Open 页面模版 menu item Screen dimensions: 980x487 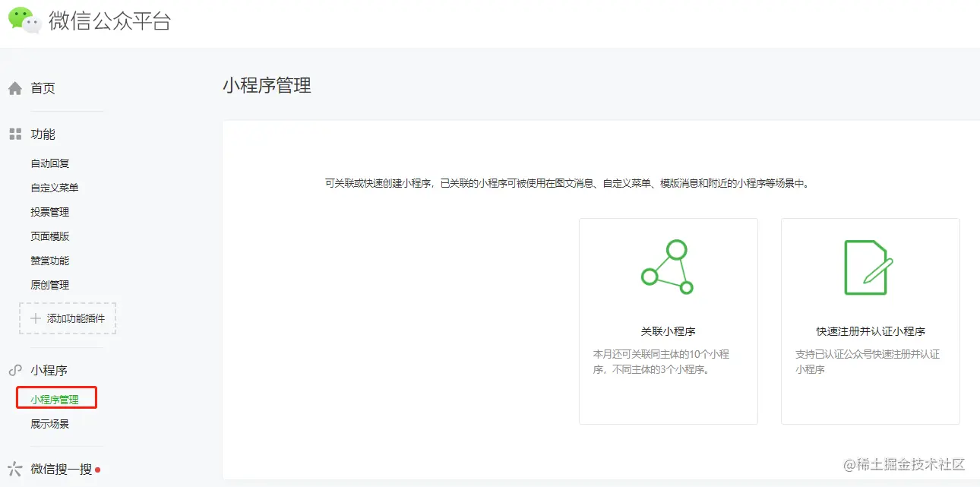coord(50,236)
